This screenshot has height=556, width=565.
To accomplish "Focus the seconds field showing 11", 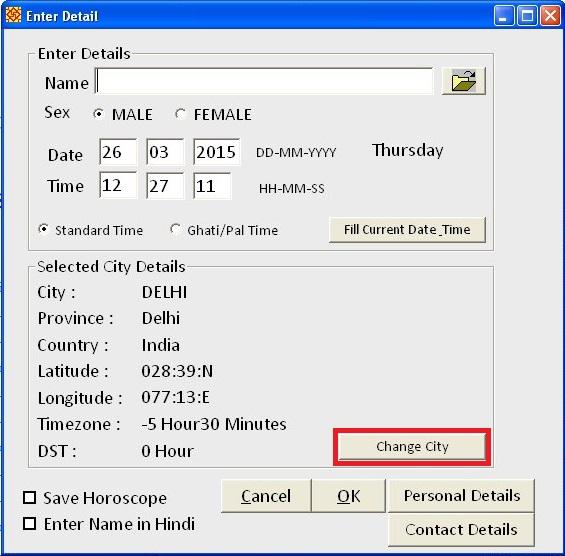I will [x=212, y=186].
